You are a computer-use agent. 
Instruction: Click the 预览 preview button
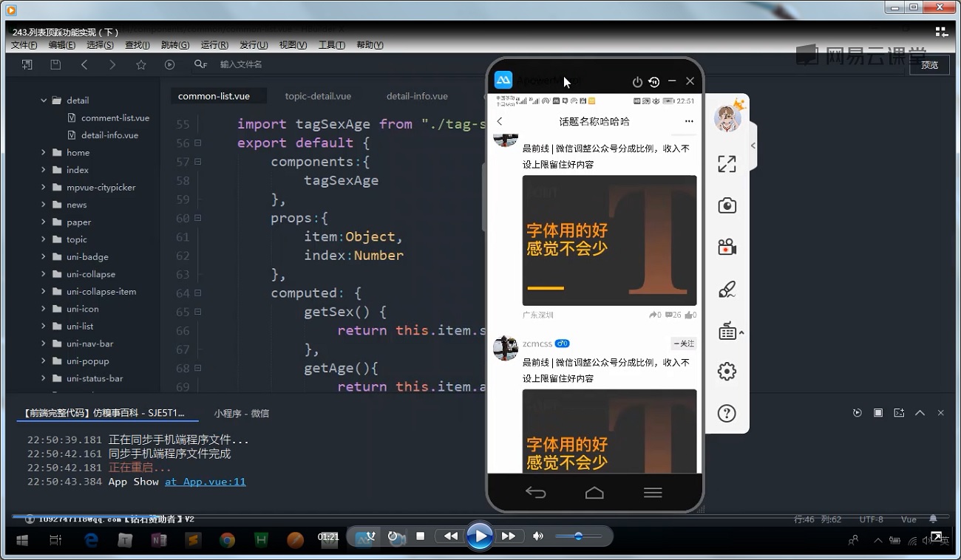(930, 65)
